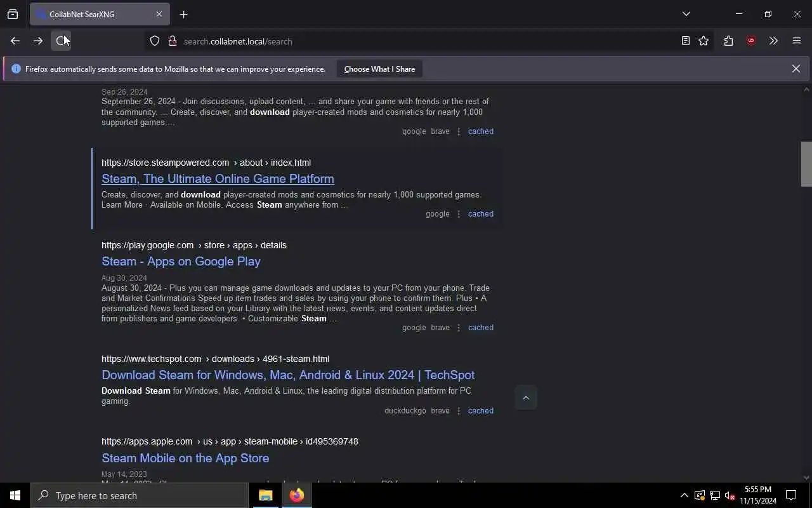Viewport: 812px width, 508px height.
Task: Open options dots for Sep 26 result
Action: tap(459, 131)
